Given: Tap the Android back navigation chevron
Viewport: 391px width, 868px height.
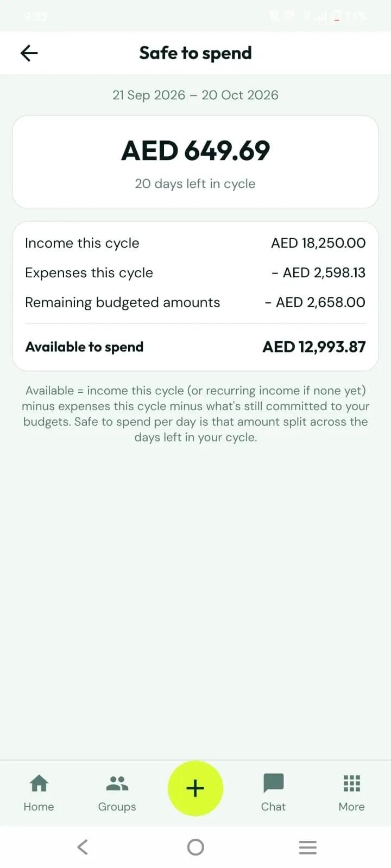Looking at the screenshot, I should (x=83, y=847).
